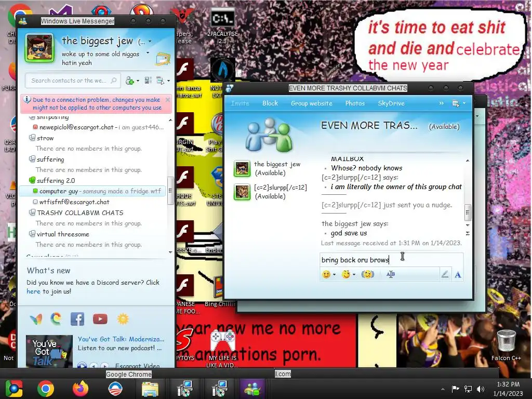The width and height of the screenshot is (532, 399).
Task: Open the personal message dropdown arrow
Action: coord(148,53)
